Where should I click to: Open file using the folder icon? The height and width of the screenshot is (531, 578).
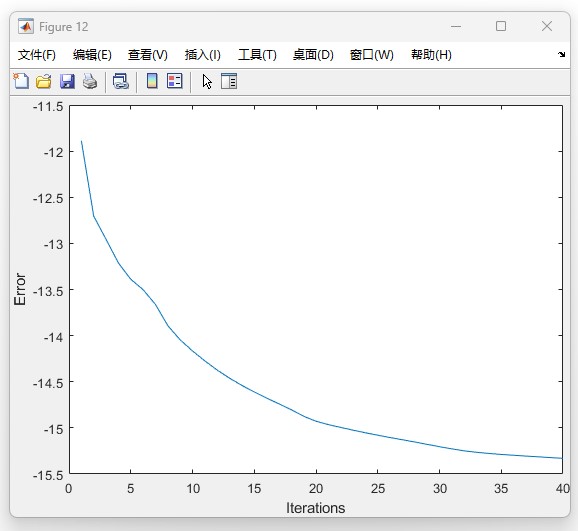click(x=44, y=81)
